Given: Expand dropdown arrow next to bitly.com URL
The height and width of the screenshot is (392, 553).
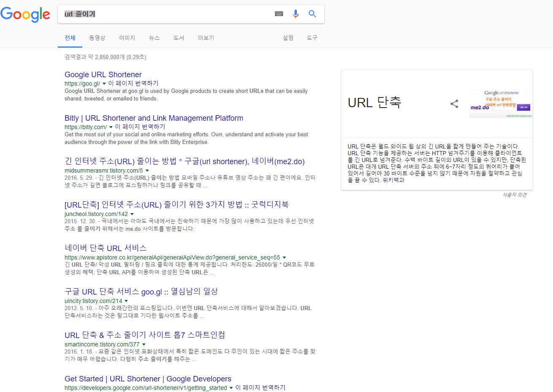Looking at the screenshot, I should 111,127.
